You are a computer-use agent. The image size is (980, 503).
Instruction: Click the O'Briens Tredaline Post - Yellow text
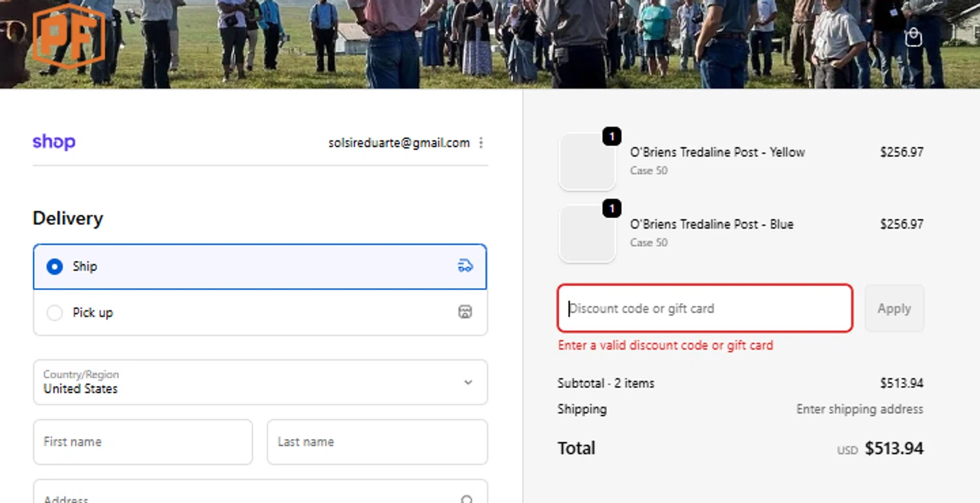pos(717,152)
